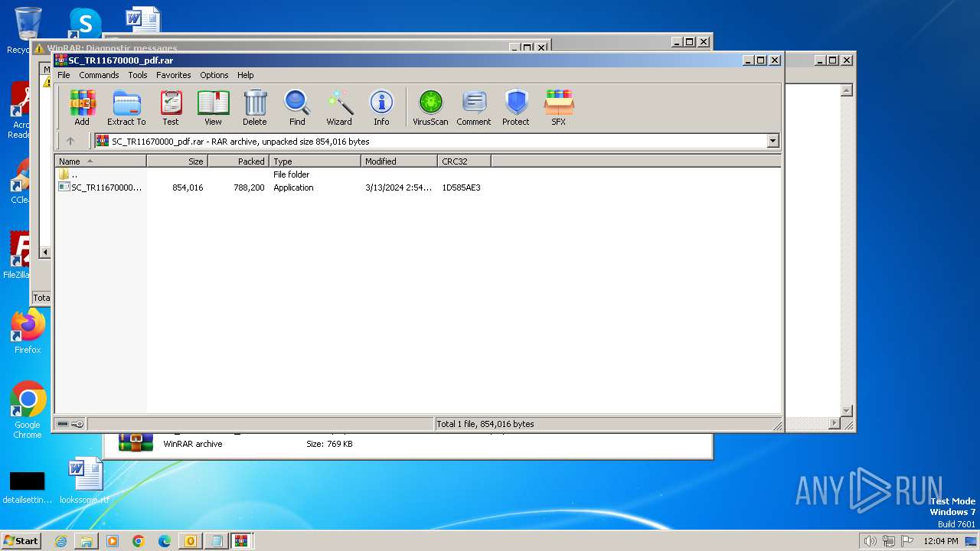Click the Action Center flag icon
This screenshot has height=551, width=980.
908,541
